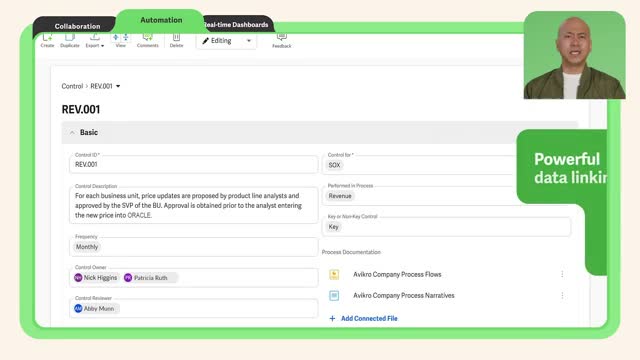Open Avikro Company Process Narratives file
Screen dimensions: 640x360
point(404,296)
